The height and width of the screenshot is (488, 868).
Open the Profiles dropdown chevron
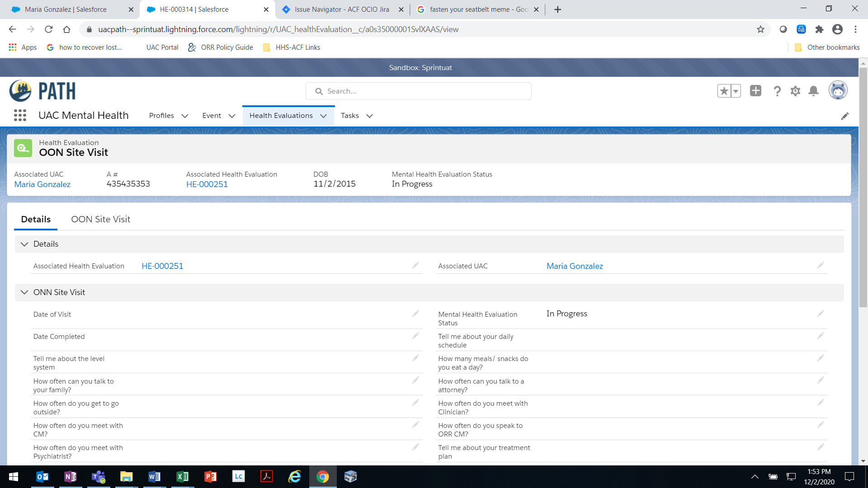(185, 116)
